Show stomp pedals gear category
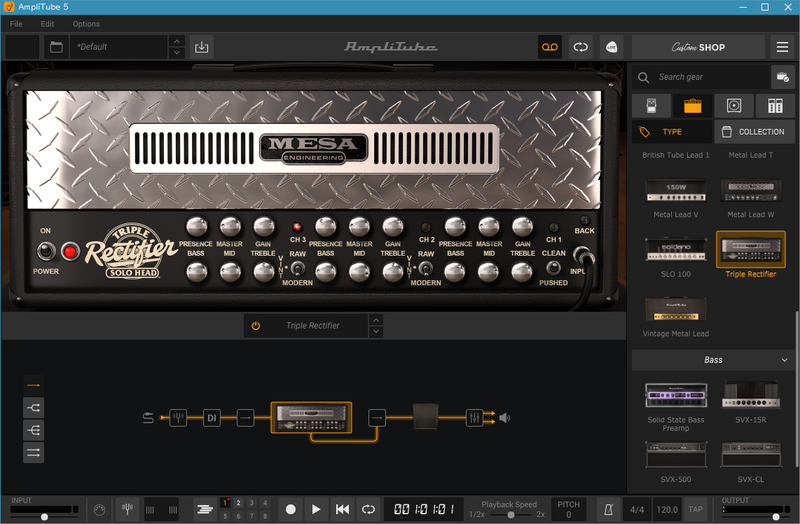The height and width of the screenshot is (524, 800). click(x=651, y=106)
